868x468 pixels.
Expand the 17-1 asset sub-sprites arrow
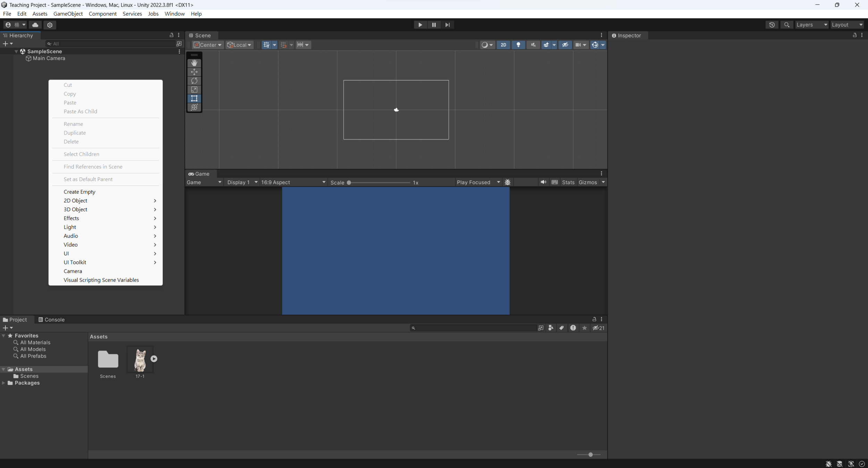coord(154,359)
